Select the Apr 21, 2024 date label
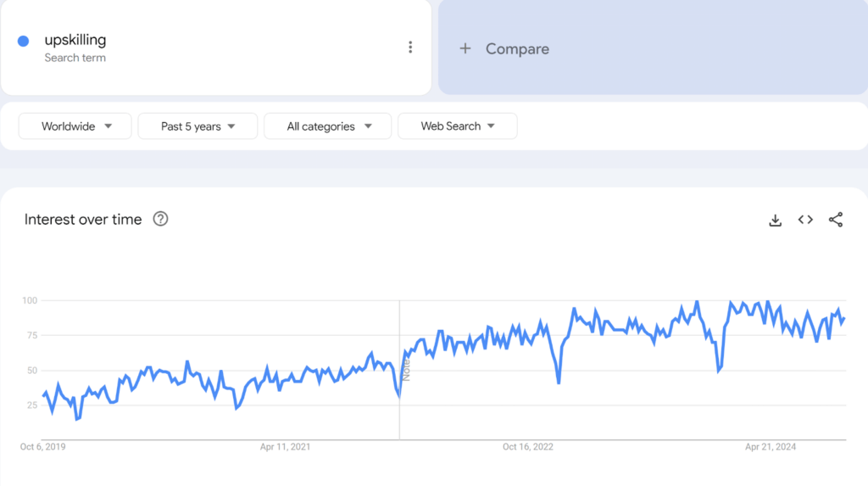868x486 pixels. click(771, 446)
